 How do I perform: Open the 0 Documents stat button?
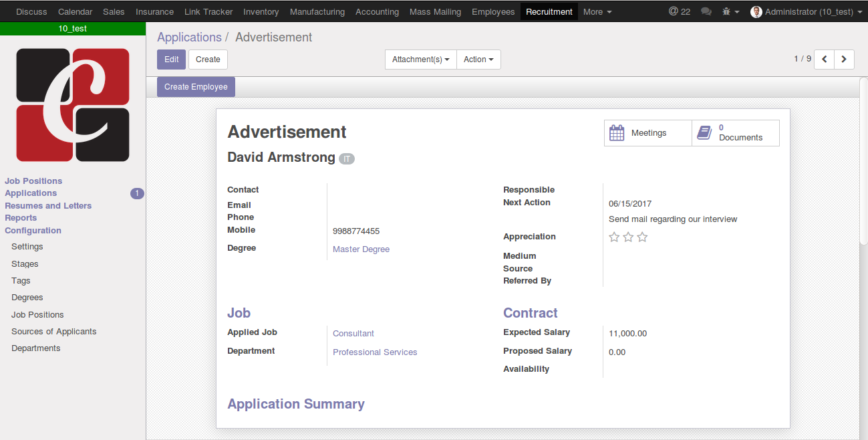point(736,133)
